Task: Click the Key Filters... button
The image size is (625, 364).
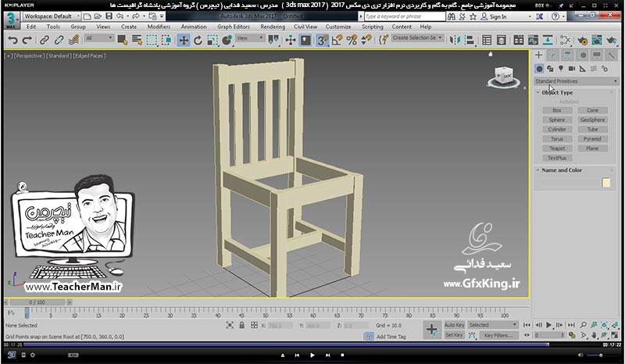Action: (x=498, y=335)
